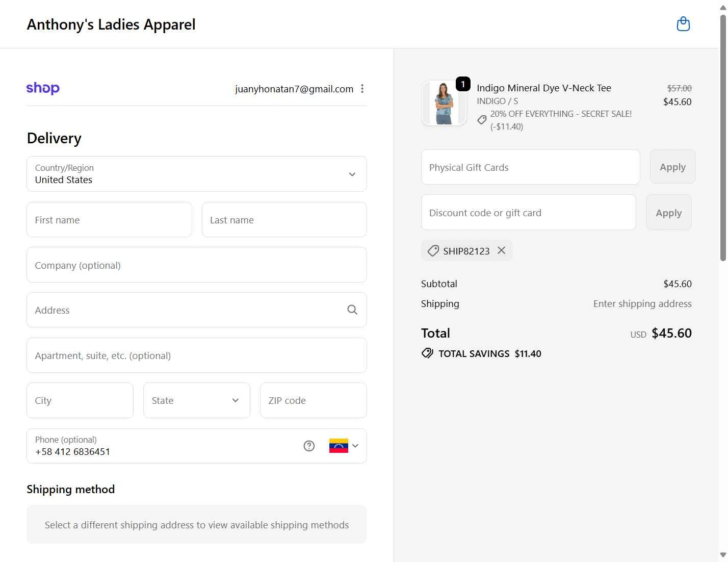Select the Apartment, suite, etc. field
The width and height of the screenshot is (728, 562).
[197, 355]
